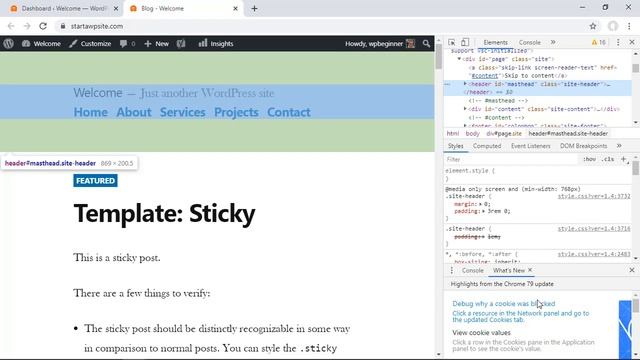Reload the current page
Screen dimensions: 640x360
(x=43, y=26)
